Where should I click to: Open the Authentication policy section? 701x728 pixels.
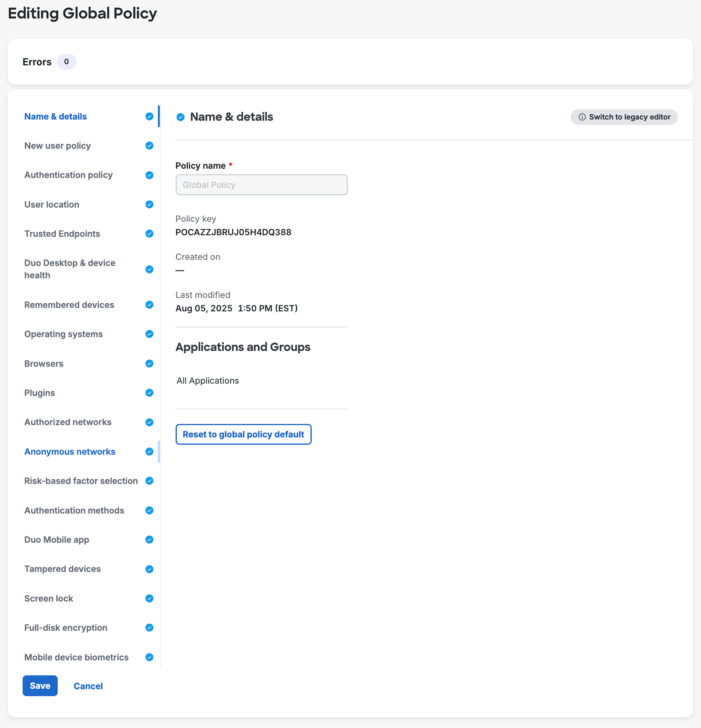pos(68,175)
